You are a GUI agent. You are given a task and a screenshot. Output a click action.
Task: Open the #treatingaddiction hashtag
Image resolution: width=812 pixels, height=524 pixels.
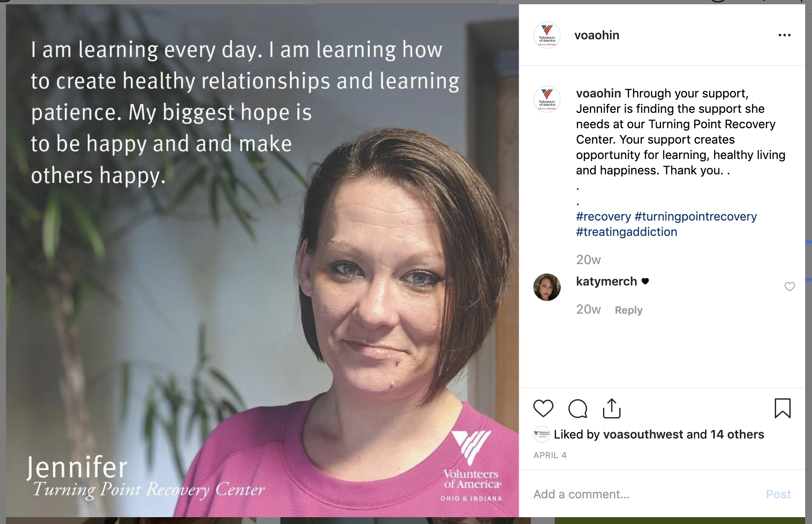tap(627, 232)
